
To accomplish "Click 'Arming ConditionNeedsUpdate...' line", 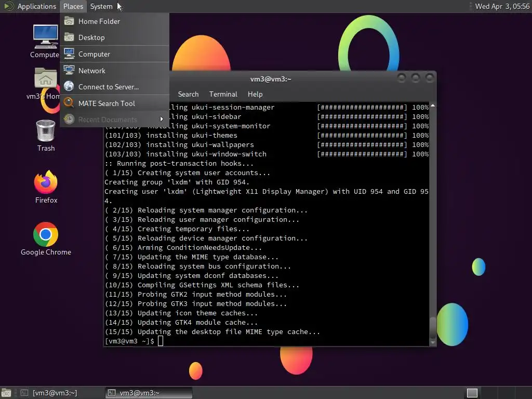I will tap(183, 248).
